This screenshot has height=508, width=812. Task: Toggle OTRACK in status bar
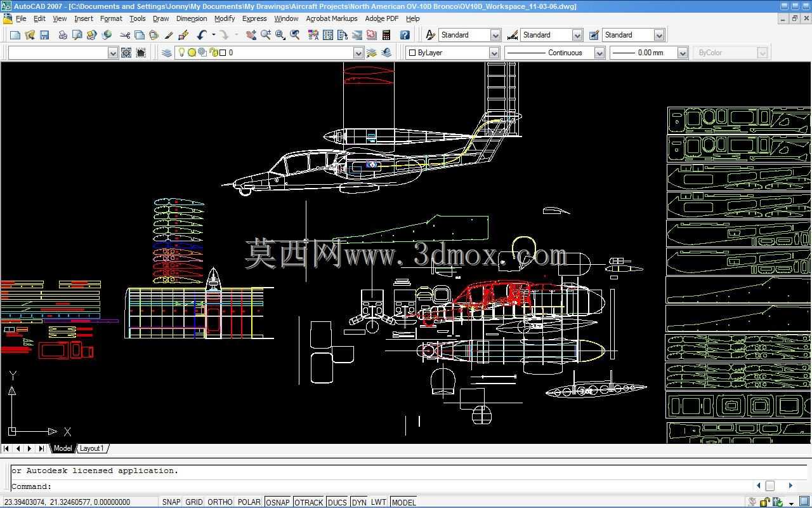(x=309, y=502)
